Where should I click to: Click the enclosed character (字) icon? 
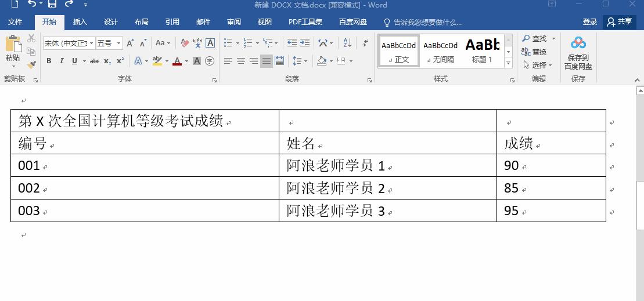tap(210, 61)
